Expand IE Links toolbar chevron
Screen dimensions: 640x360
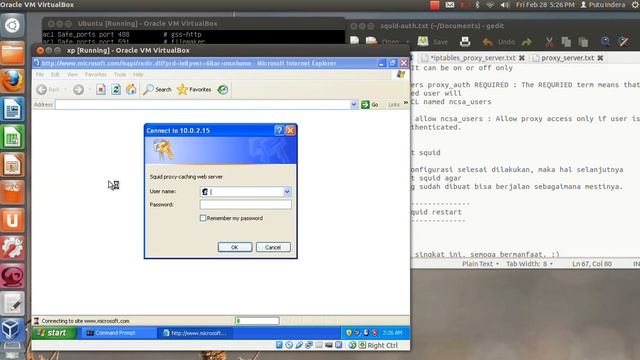tap(405, 103)
